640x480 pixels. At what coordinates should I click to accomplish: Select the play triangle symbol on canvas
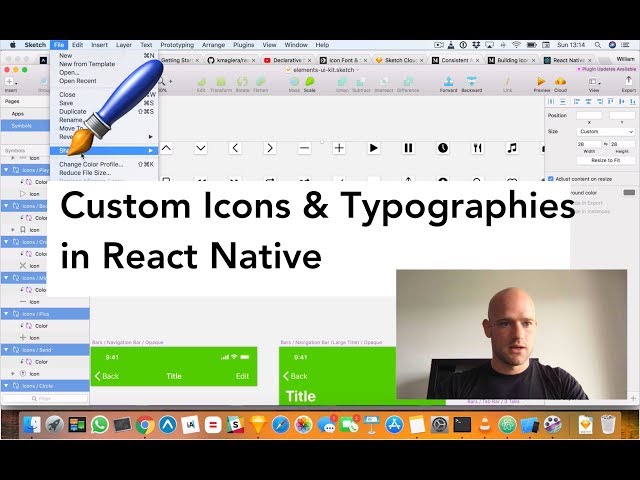click(373, 148)
